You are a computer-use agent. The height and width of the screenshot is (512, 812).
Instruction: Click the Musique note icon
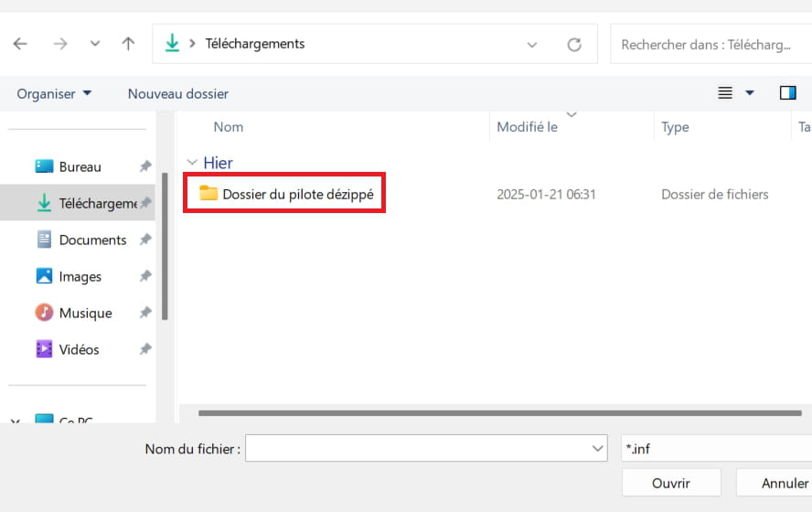[x=44, y=313]
